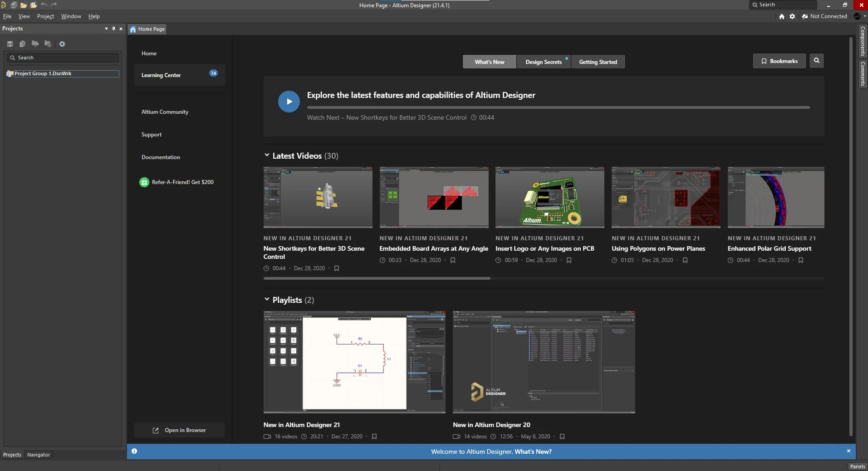Open settings via top-right gear icon
Screen dimensions: 868x471
792,16
